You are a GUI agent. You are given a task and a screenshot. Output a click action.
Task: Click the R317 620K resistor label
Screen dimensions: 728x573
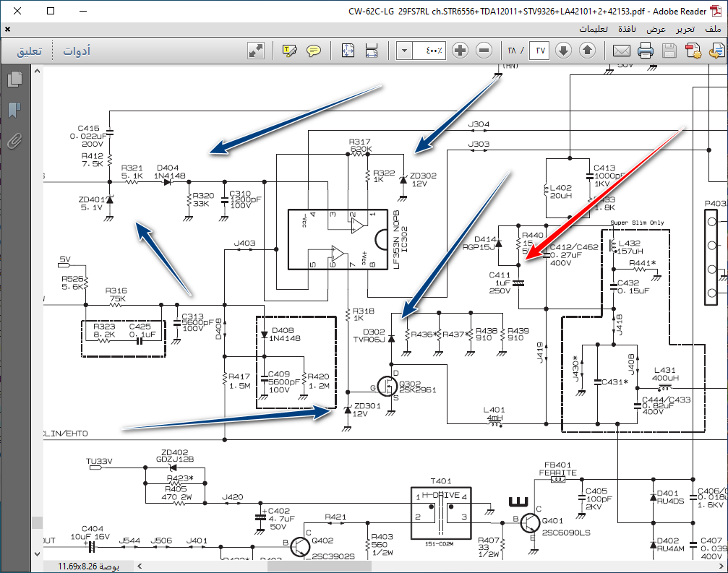coord(360,145)
